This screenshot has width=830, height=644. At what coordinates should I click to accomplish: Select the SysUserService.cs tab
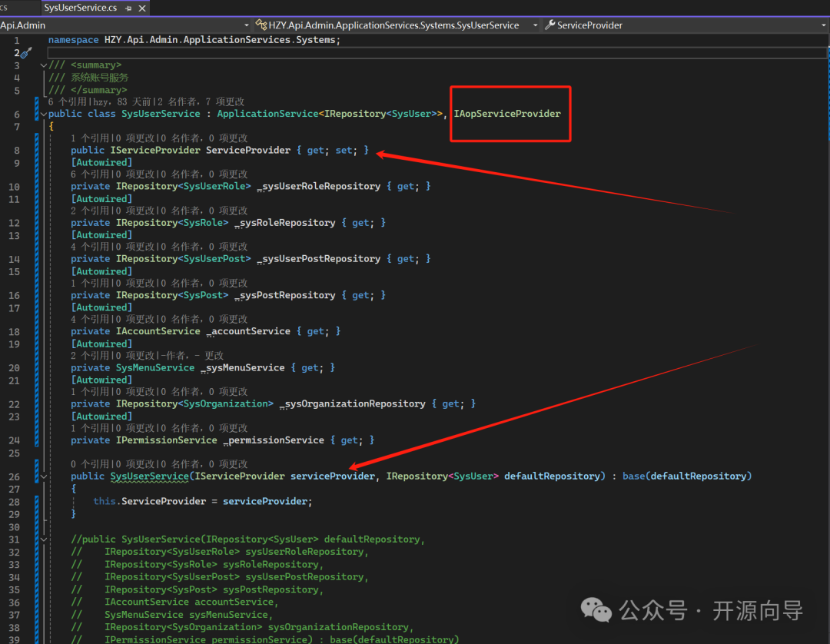(81, 8)
